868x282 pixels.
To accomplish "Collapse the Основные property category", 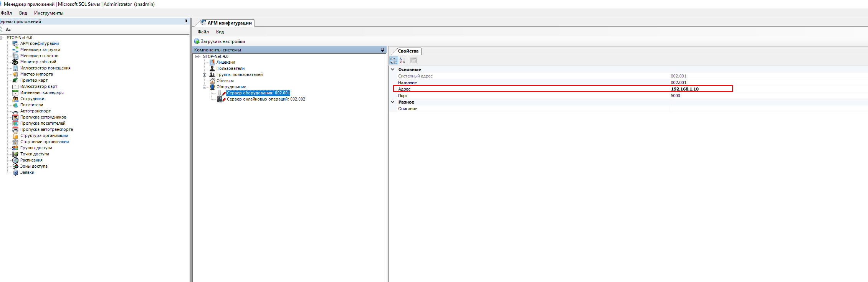I will (x=393, y=69).
